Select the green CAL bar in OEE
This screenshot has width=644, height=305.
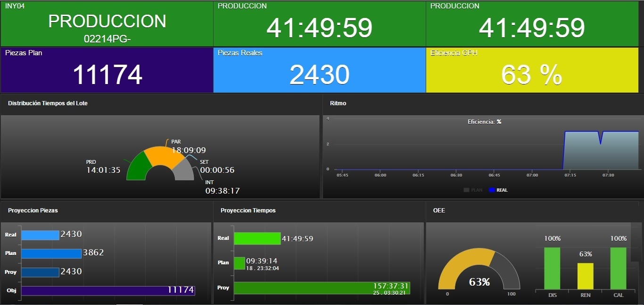pos(618,268)
